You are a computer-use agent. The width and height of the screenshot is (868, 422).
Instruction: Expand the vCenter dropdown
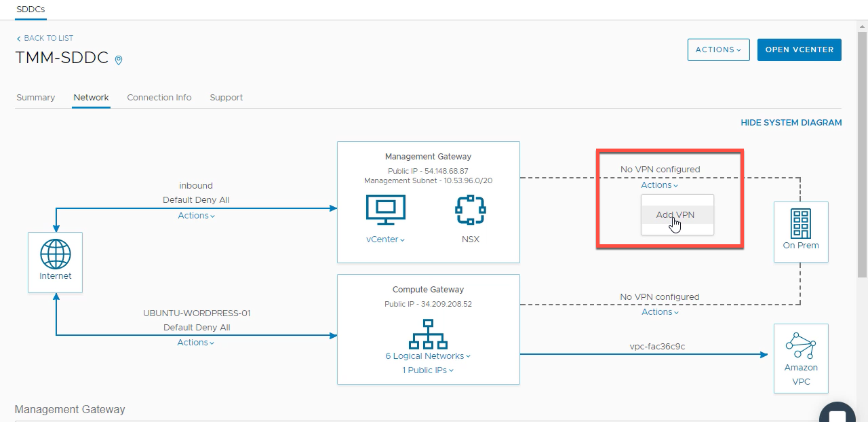pyautogui.click(x=385, y=239)
